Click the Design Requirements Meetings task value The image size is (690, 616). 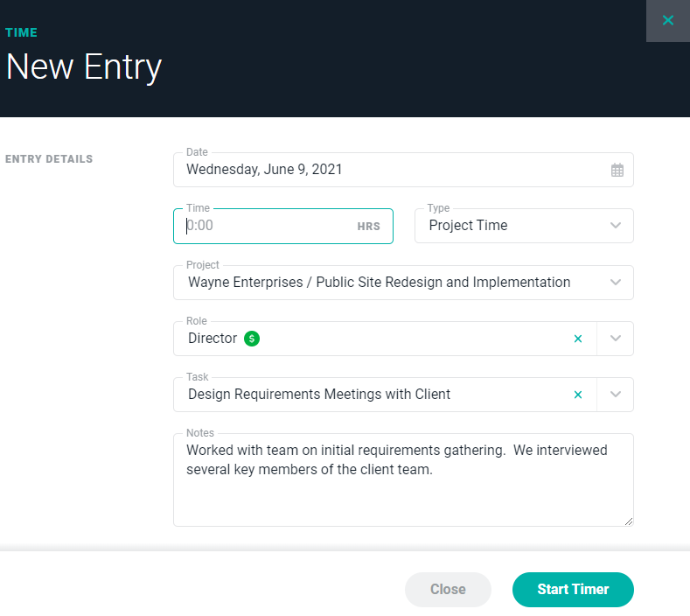pyautogui.click(x=319, y=395)
